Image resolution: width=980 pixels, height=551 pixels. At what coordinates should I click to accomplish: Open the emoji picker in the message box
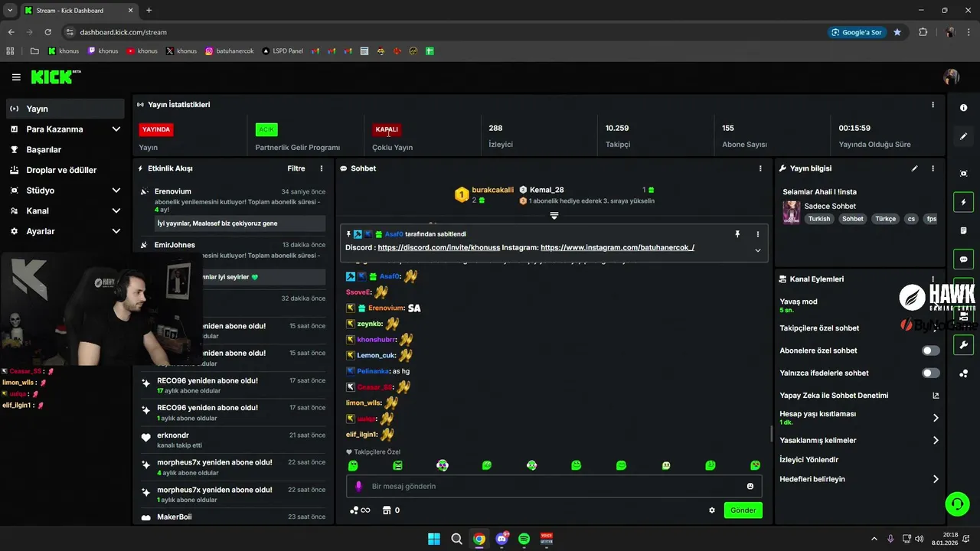click(x=750, y=486)
